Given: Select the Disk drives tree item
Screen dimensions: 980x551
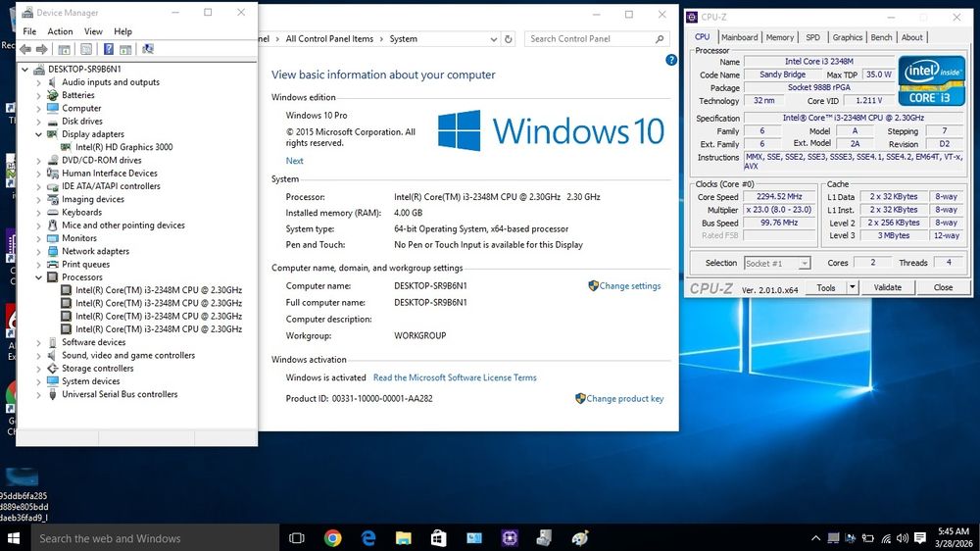Looking at the screenshot, I should (82, 122).
